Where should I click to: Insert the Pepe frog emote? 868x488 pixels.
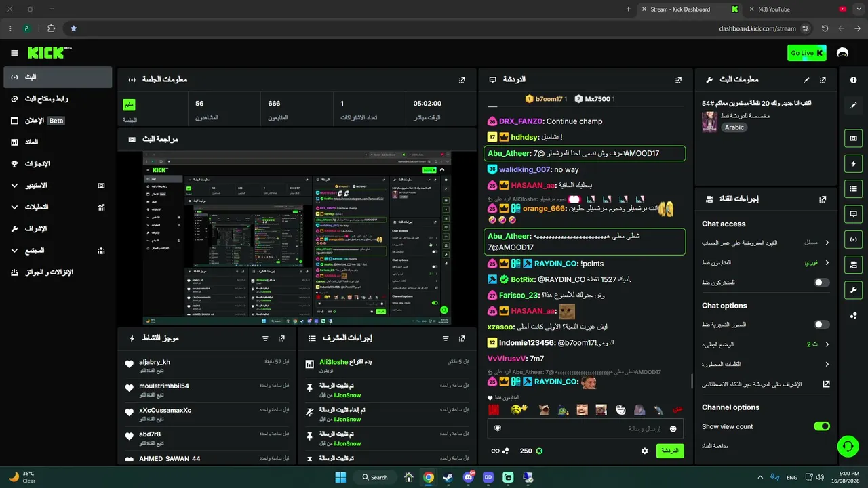pos(563,410)
